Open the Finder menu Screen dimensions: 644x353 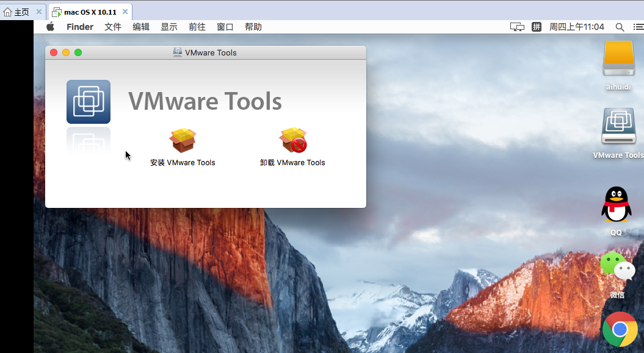(79, 27)
